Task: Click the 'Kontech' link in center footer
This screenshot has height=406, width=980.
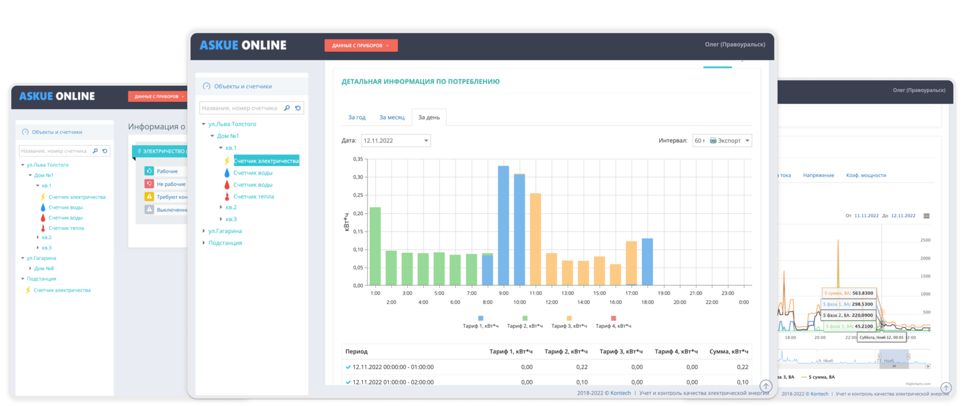Action: [620, 393]
